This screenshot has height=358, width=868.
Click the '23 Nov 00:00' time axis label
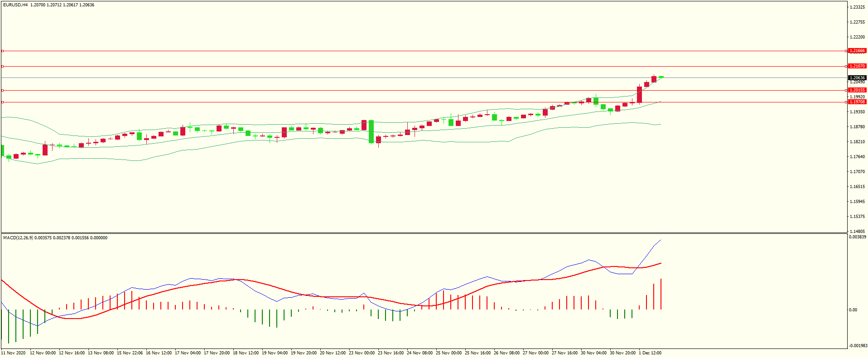[x=362, y=353]
